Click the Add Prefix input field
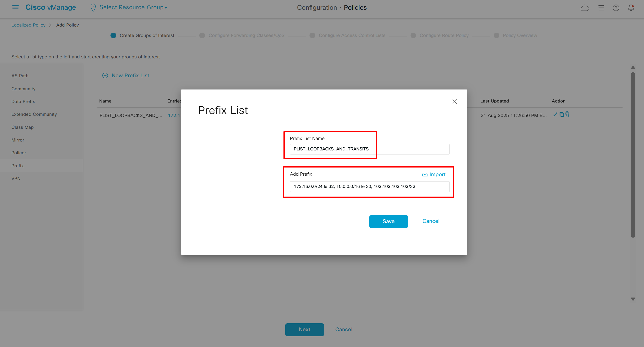Screen dimensions: 644x347 369,187
